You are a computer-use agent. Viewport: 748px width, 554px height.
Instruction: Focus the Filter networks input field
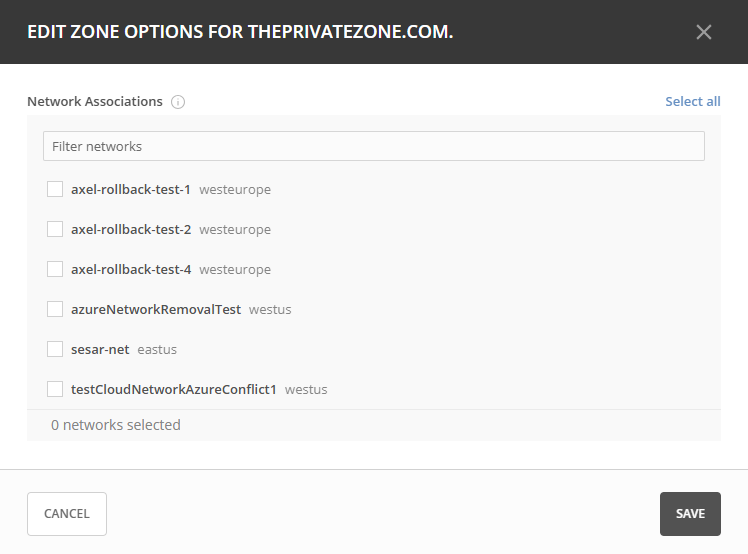pyautogui.click(x=373, y=146)
